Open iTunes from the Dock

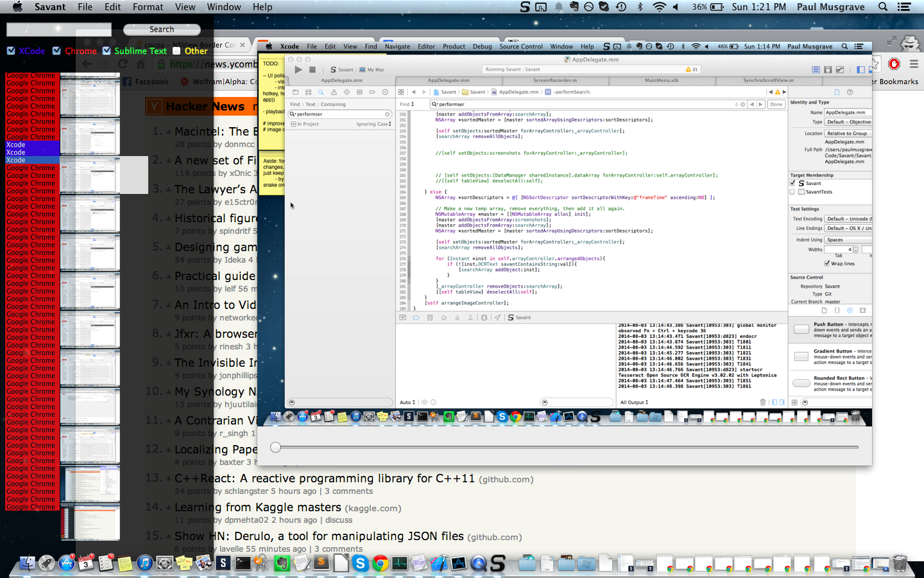click(145, 563)
